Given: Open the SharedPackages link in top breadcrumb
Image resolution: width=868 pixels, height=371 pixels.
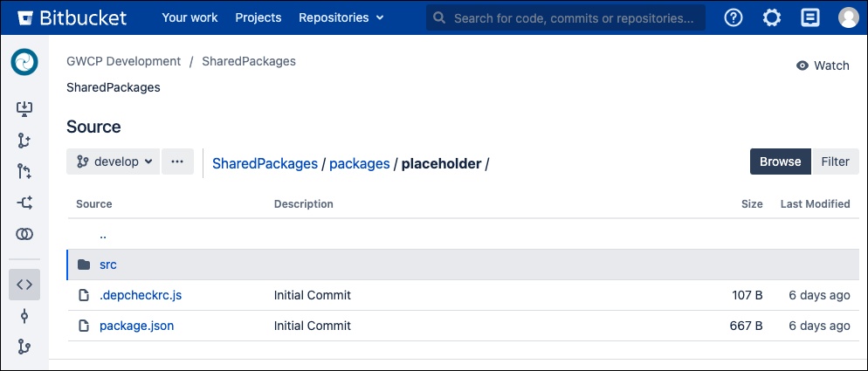Looking at the screenshot, I should tap(249, 61).
